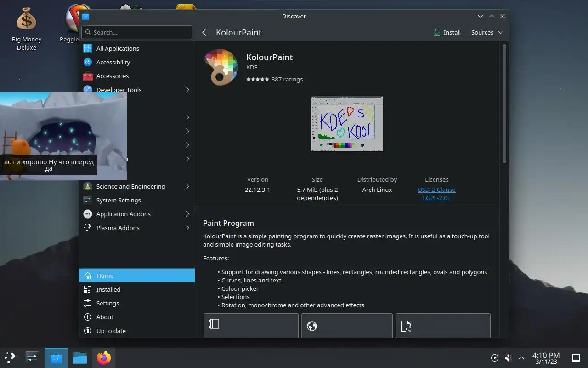Open the globe website card

tap(347, 325)
